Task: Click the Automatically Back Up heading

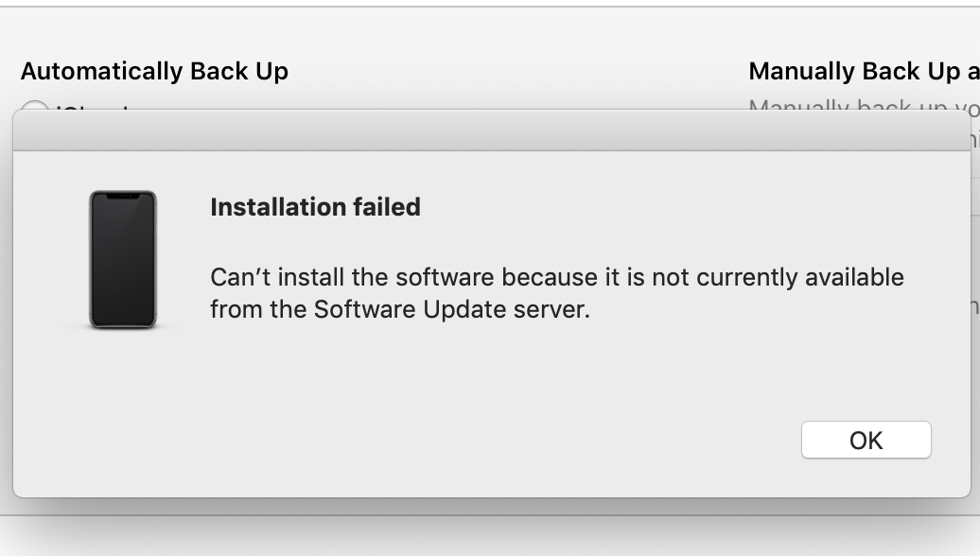Action: (x=154, y=71)
